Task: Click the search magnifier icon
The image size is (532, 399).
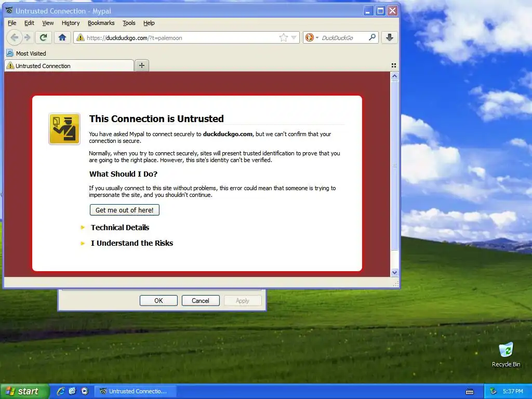Action: 372,37
